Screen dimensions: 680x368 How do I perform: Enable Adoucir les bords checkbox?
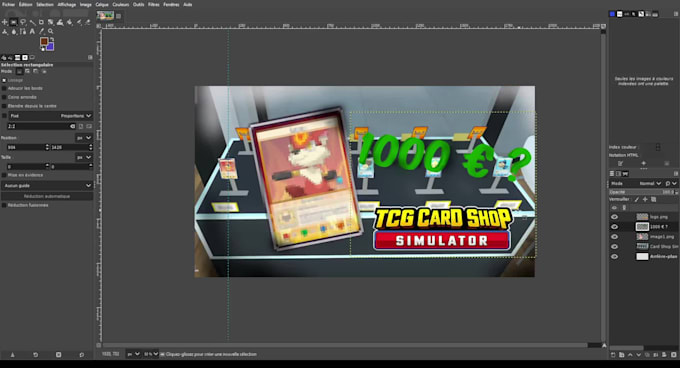pyautogui.click(x=4, y=88)
